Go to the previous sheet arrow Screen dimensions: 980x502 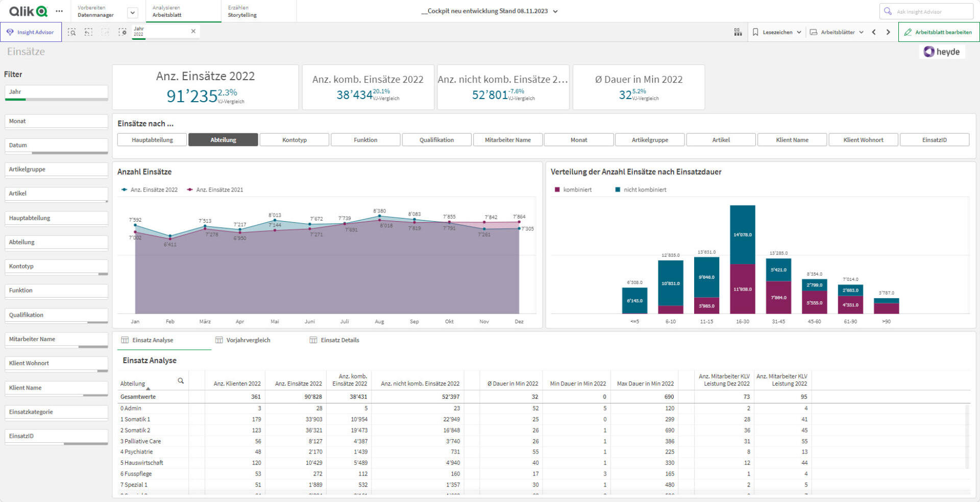point(874,32)
